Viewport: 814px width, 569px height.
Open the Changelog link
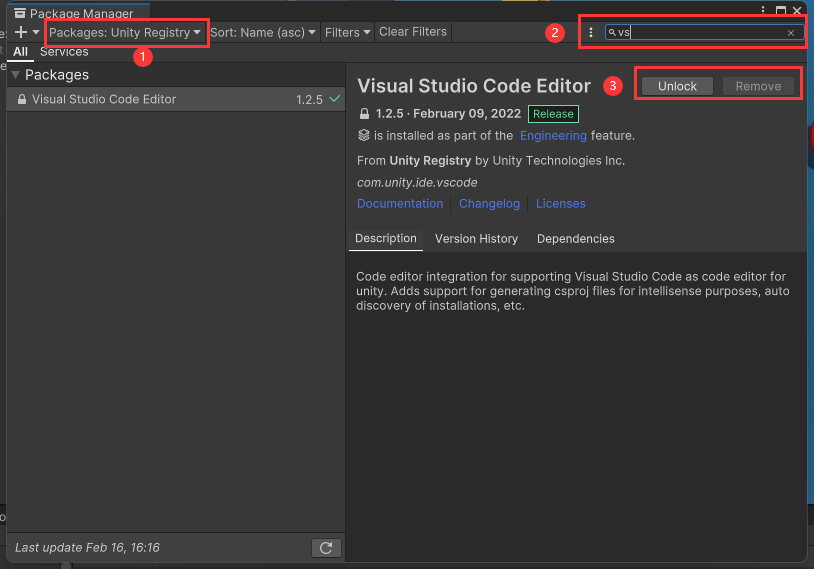tap(489, 204)
